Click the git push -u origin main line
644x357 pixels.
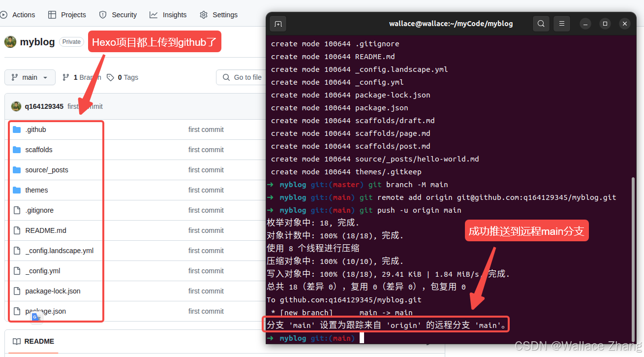(364, 210)
